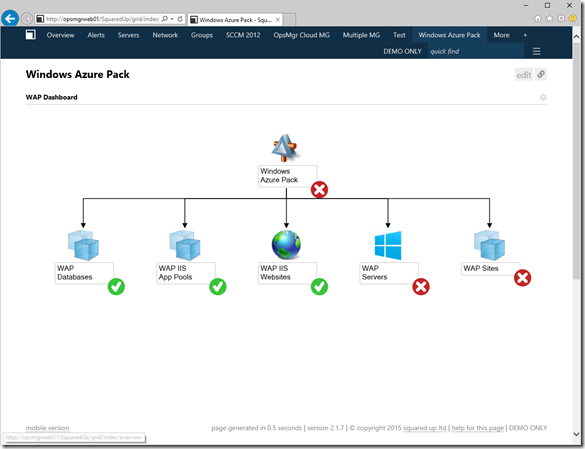The width and height of the screenshot is (585, 449).
Task: Copy page link using chain icon
Action: coord(541,74)
